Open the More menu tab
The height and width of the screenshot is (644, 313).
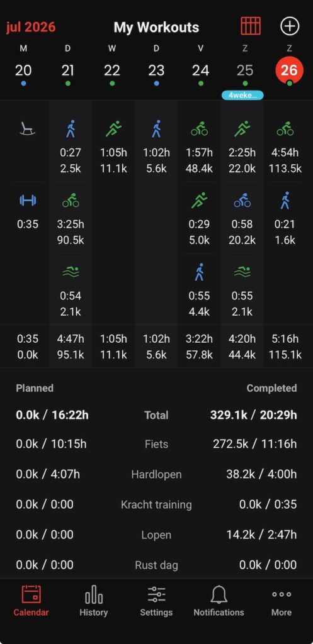pos(282,601)
